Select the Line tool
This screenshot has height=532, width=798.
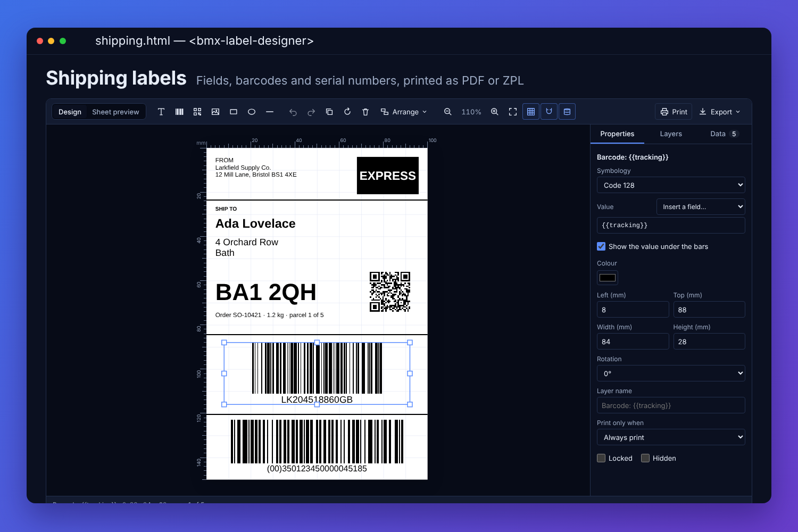click(x=270, y=112)
